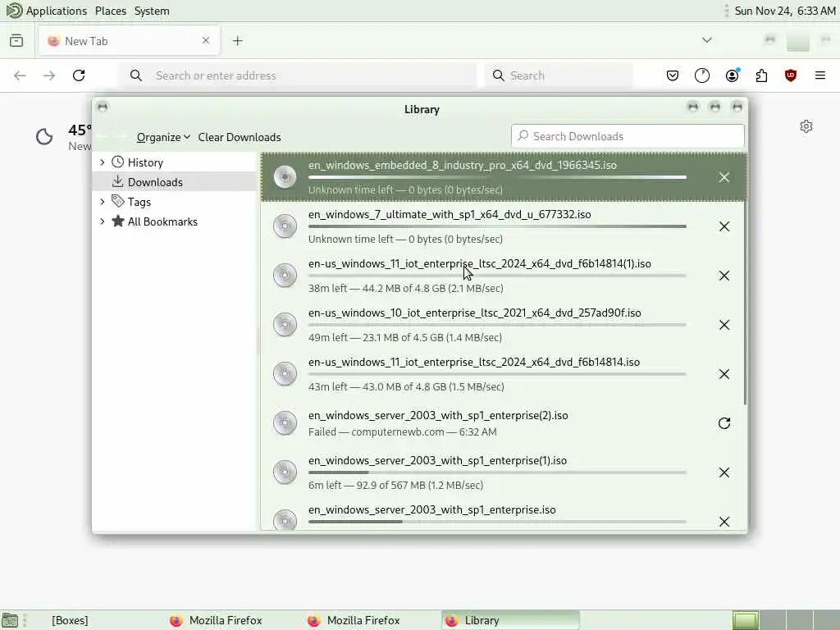Open the Extensions puzzle icon
Image resolution: width=840 pixels, height=630 pixels.
(x=761, y=75)
